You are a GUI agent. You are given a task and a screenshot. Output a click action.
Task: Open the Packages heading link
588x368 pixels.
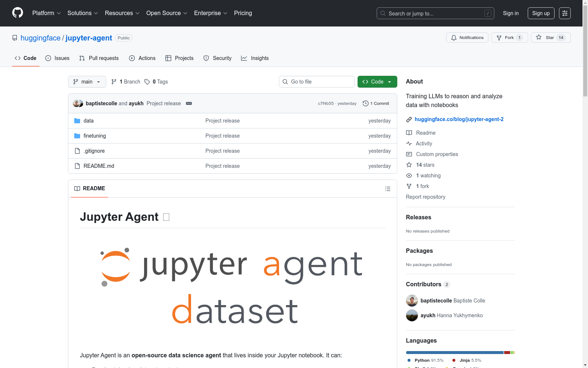point(419,251)
